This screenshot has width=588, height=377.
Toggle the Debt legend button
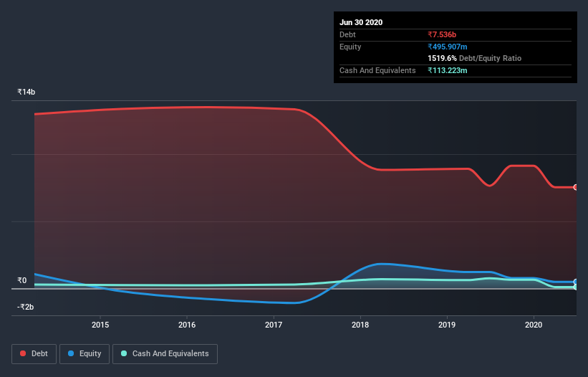(x=34, y=354)
